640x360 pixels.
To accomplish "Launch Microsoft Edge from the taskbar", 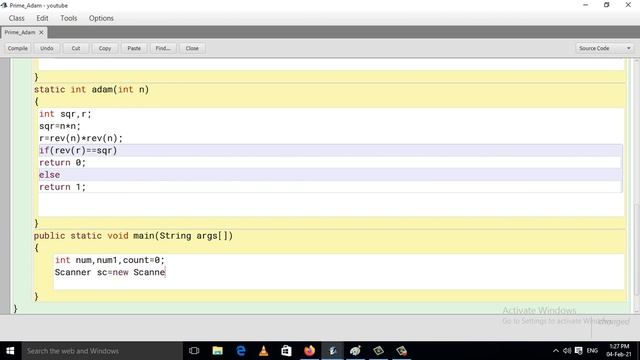I will click(x=241, y=351).
